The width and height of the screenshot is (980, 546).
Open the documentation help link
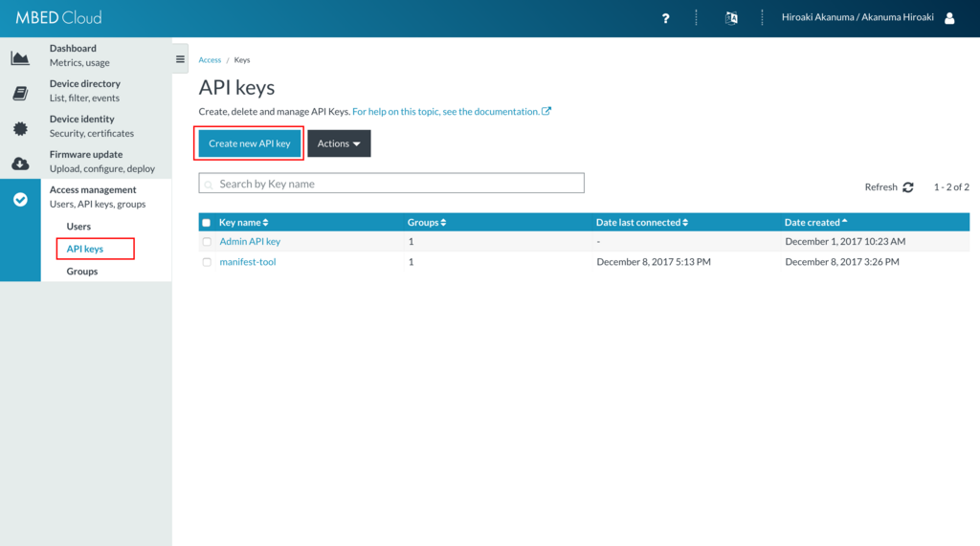tap(446, 112)
